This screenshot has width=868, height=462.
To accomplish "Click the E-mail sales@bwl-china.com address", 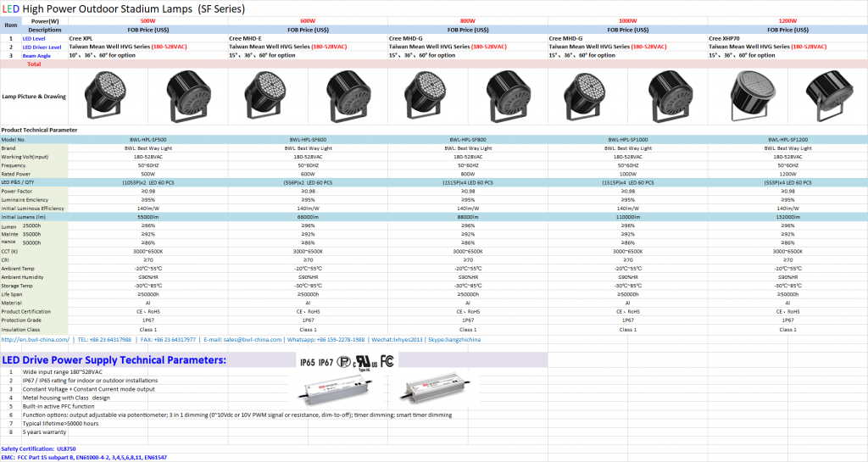I will tap(242, 340).
